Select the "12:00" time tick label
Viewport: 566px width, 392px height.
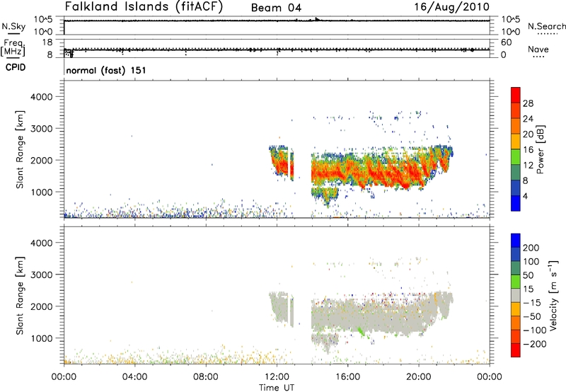click(x=277, y=377)
